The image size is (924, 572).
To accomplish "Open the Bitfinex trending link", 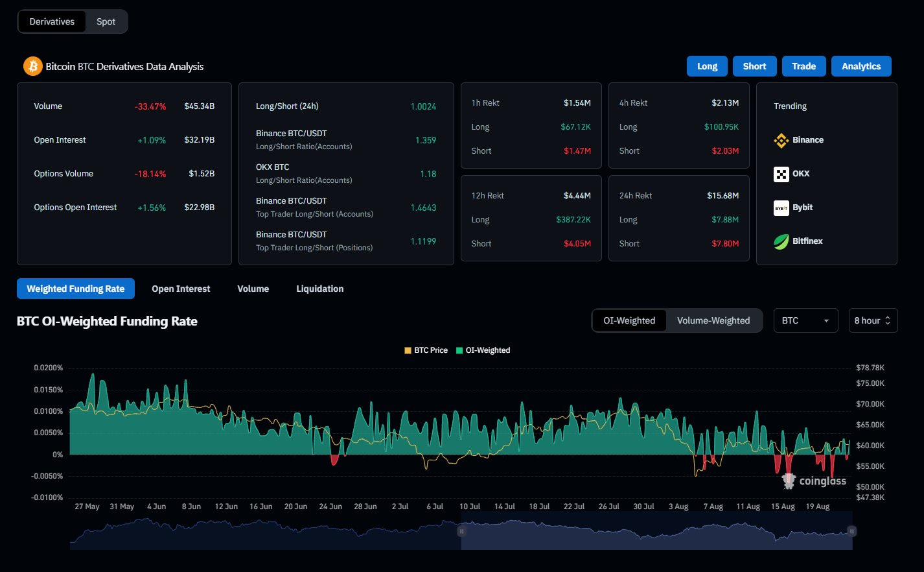I will click(807, 241).
